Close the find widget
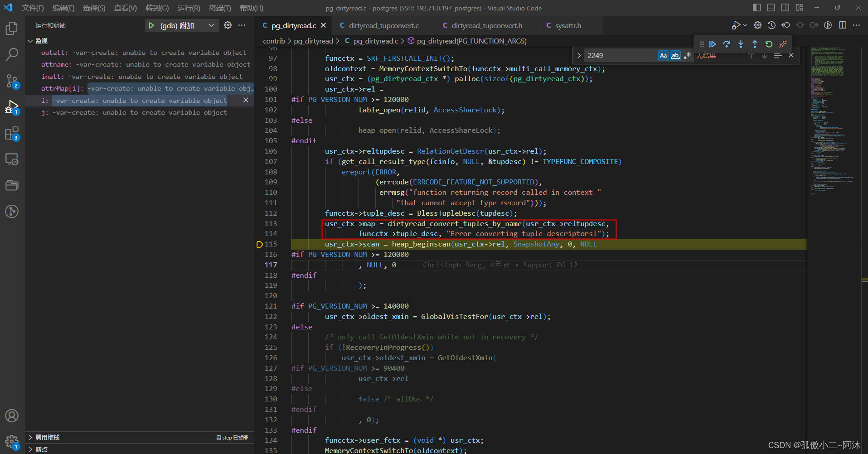The width and height of the screenshot is (868, 454). 791,55
